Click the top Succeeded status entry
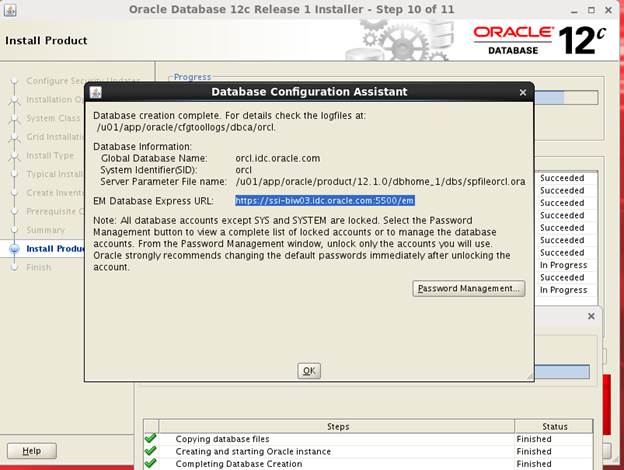 pos(562,178)
